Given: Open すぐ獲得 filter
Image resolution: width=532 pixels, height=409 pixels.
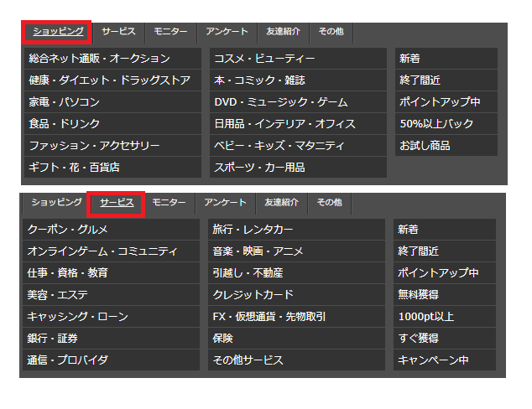Looking at the screenshot, I should click(445, 338).
